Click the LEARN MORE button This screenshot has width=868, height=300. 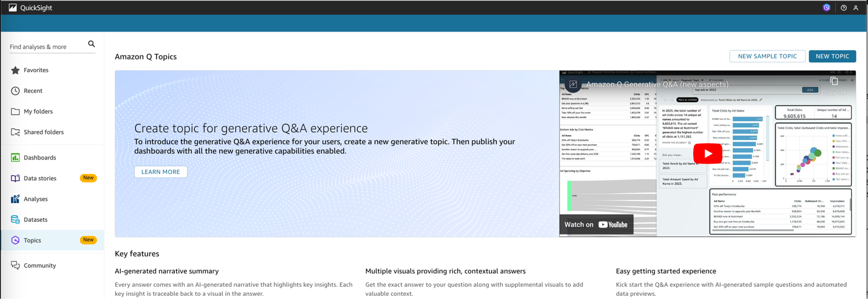(161, 172)
